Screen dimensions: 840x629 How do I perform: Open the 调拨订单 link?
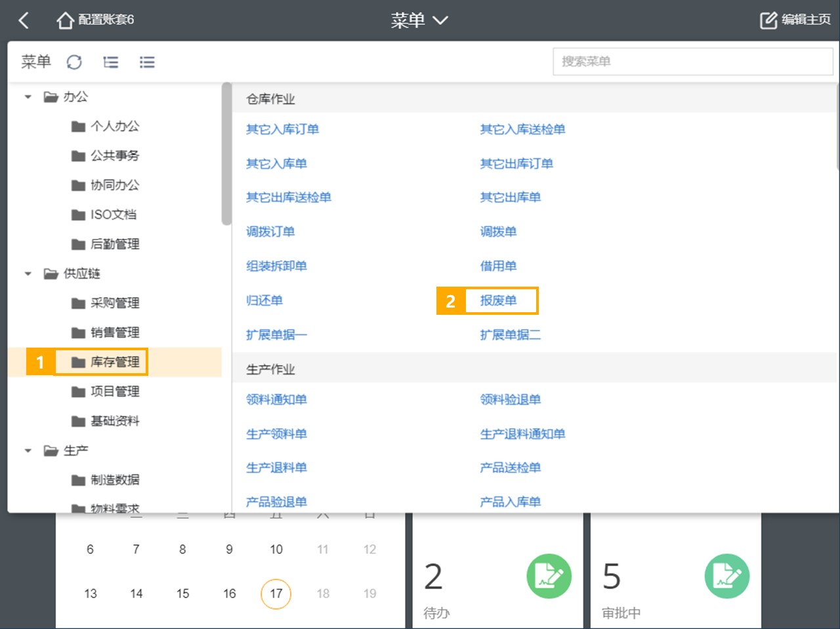pos(270,232)
